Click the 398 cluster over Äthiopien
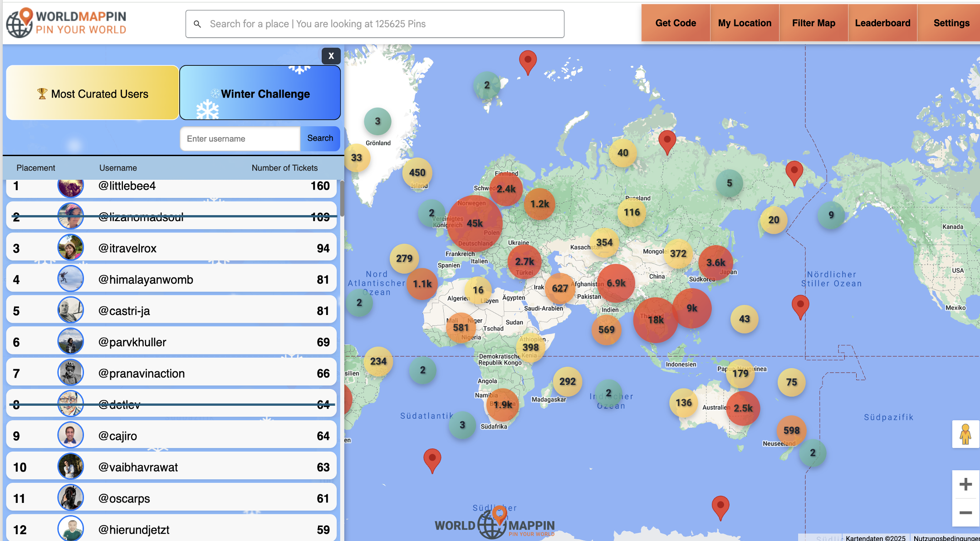Screen dimensions: 980x541 (530, 348)
